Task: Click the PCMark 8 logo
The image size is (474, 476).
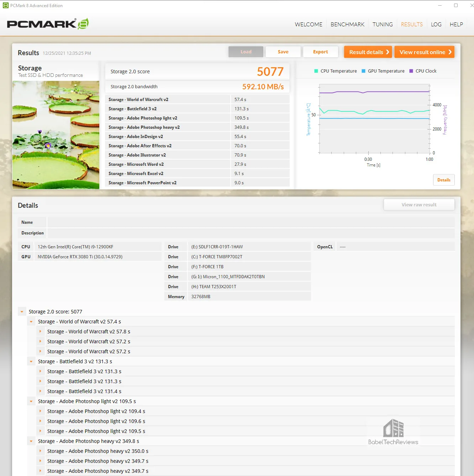Action: [48, 24]
